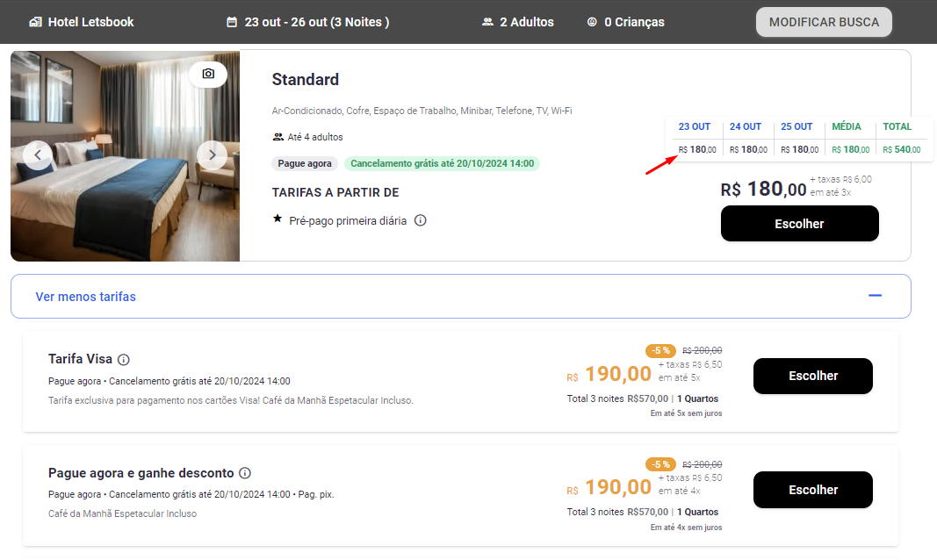937x560 pixels.
Task: Click the children face icon in header
Action: coord(592,22)
